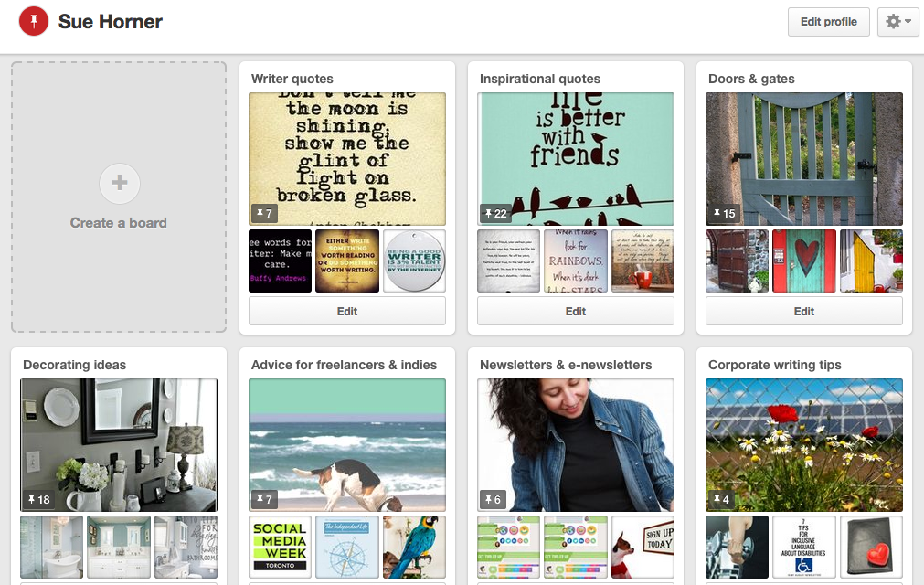Click the bathtub thumbnail in Decorating ideas

coord(51,548)
